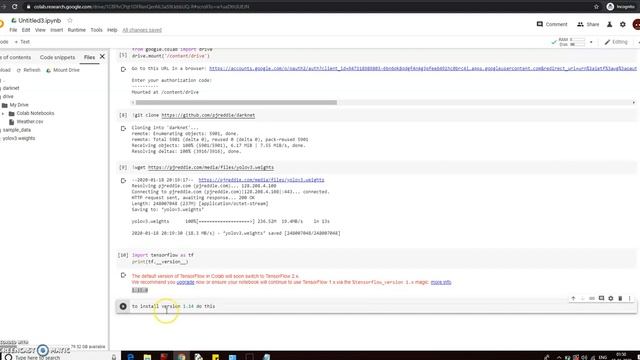Screen dimensions: 640x360
Task: Click the Share button
Action: (588, 24)
